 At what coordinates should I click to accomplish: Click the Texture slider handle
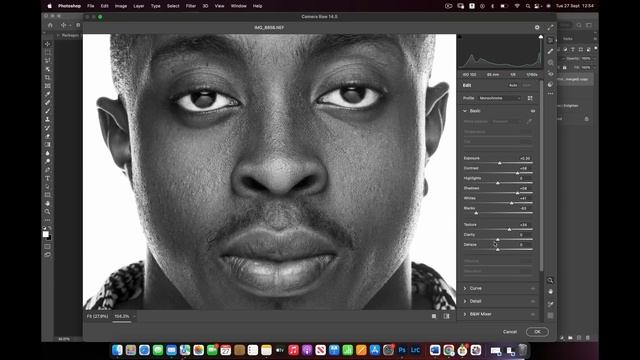tap(509, 229)
